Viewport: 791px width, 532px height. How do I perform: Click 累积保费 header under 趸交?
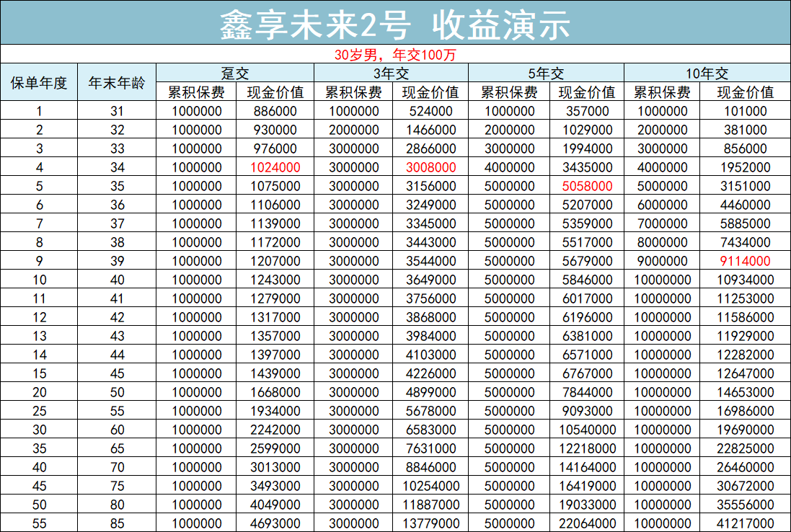[196, 92]
